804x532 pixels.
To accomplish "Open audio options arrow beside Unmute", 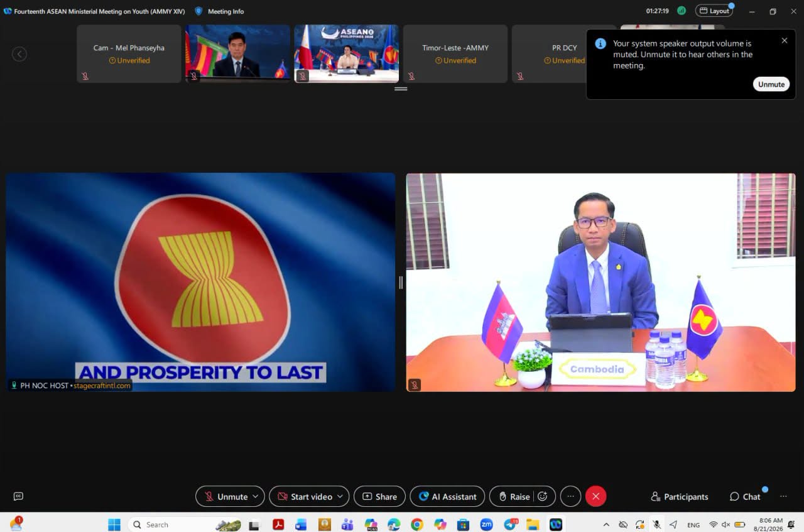I will coord(256,496).
